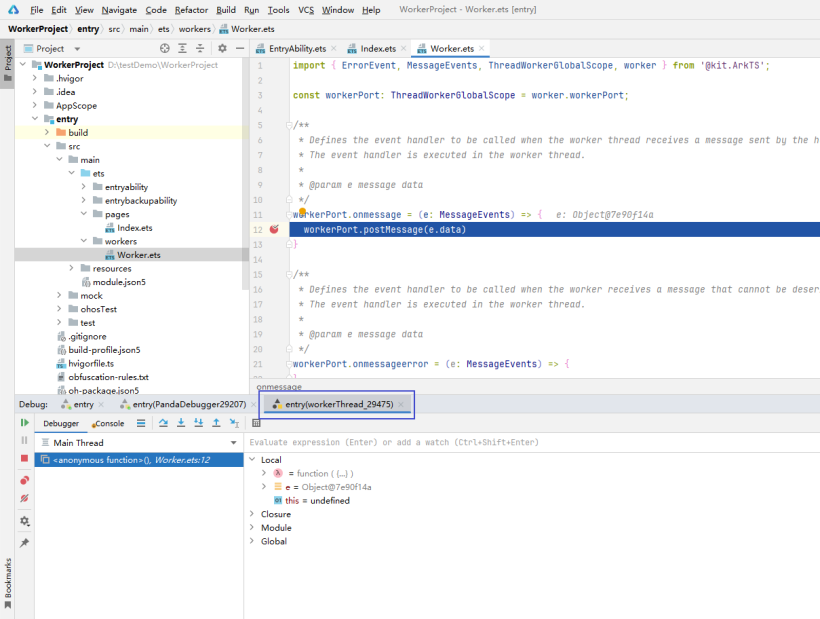This screenshot has height=619, width=820.
Task: Select Index.ets in project tree
Action: [x=134, y=228]
